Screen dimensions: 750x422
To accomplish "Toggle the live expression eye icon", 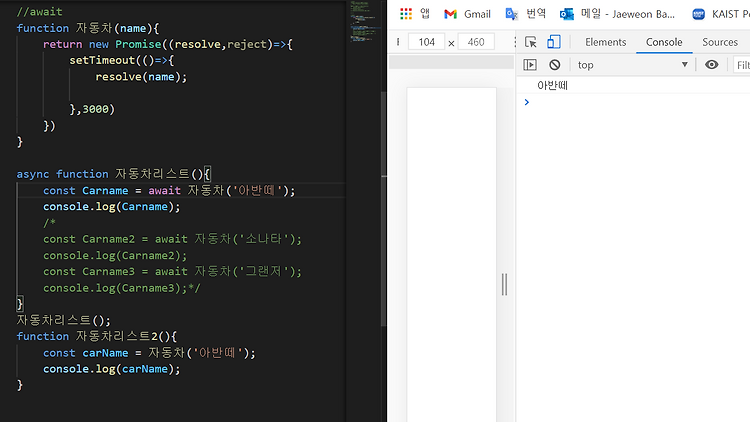I will pyautogui.click(x=712, y=65).
